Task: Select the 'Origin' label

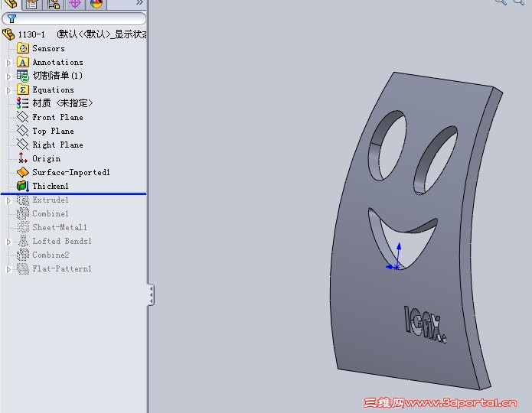Action: (x=46, y=158)
